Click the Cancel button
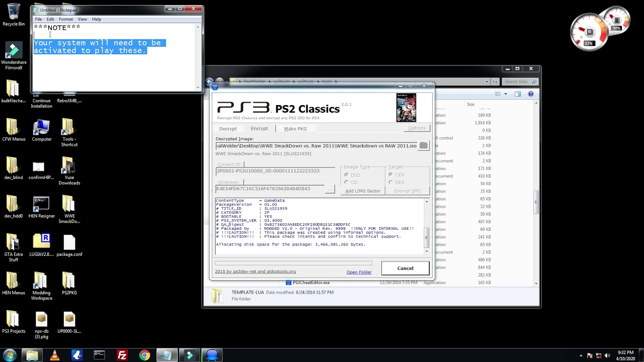Image resolution: width=644 pixels, height=362 pixels. point(405,268)
